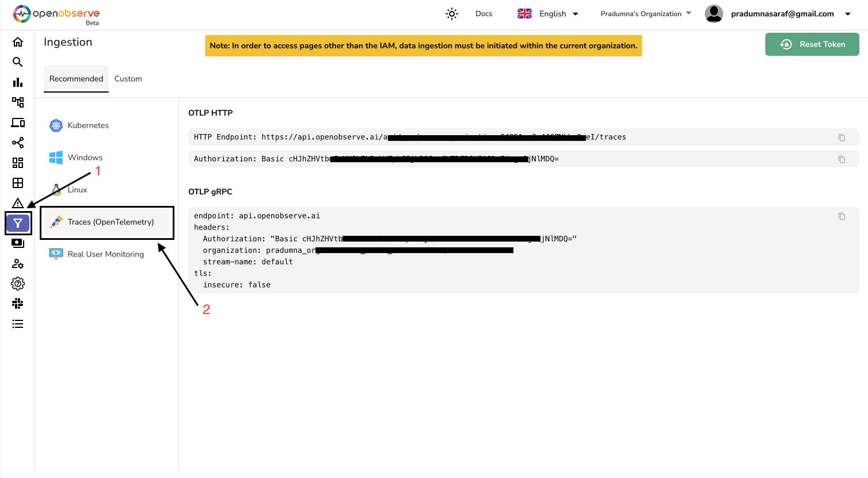Image resolution: width=868 pixels, height=478 pixels.
Task: Open the search (Logs) icon in sidebar
Action: [18, 62]
